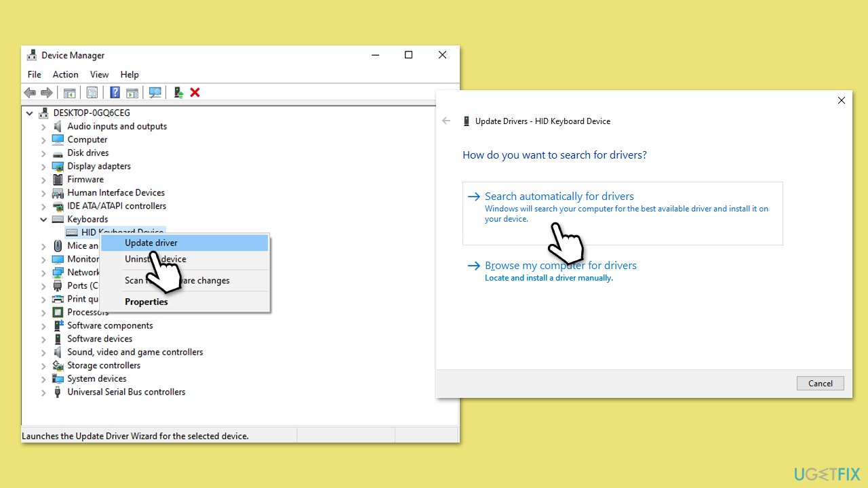The width and height of the screenshot is (868, 488).
Task: Select the Sound, video and game controllers row
Action: (x=135, y=352)
